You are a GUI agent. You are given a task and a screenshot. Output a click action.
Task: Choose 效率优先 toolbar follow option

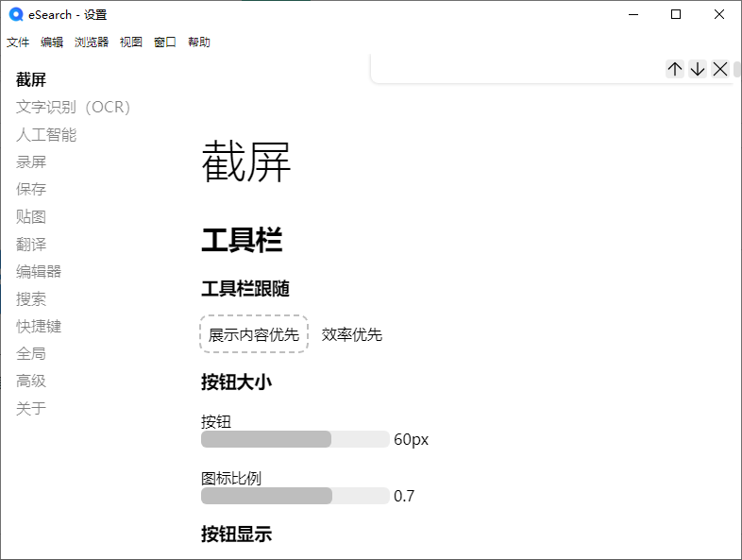[x=351, y=334]
